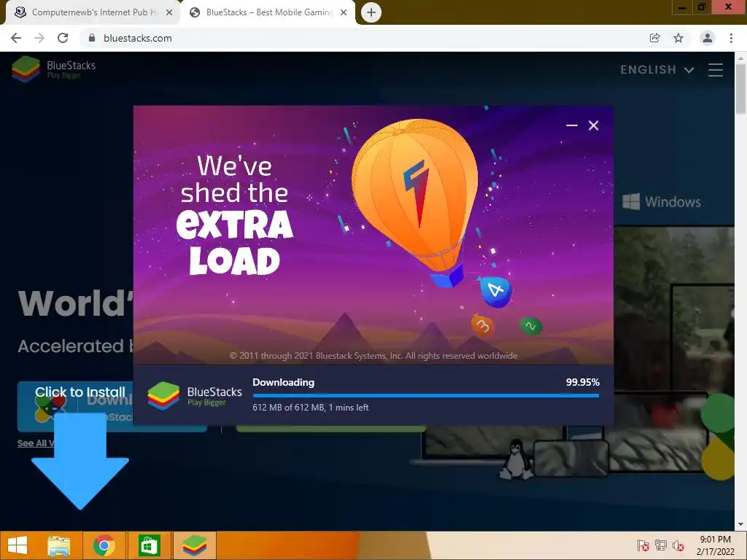This screenshot has width=747, height=560.
Task: Reload the bluestacks.com page
Action: pyautogui.click(x=63, y=38)
